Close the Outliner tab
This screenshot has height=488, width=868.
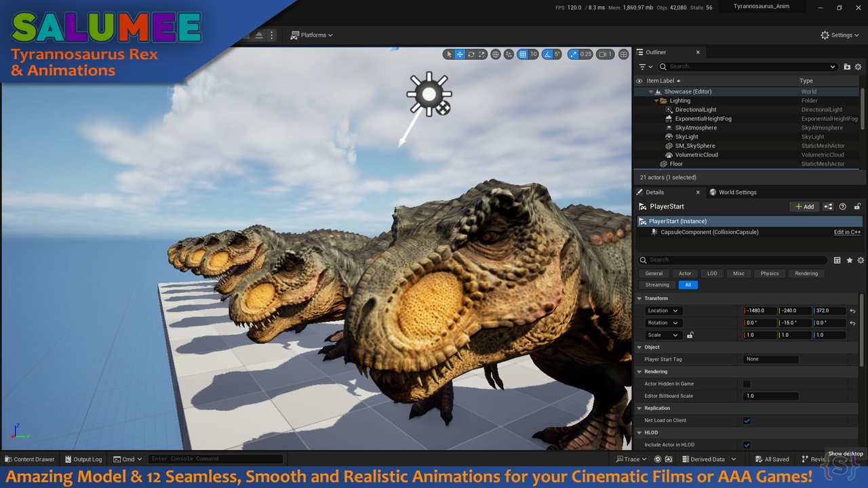click(698, 52)
